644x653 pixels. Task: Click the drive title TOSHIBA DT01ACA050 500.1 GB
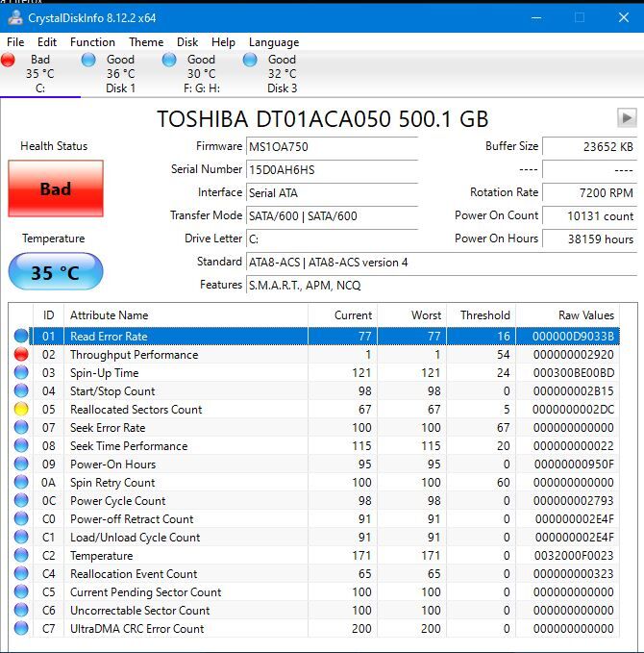pyautogui.click(x=322, y=118)
